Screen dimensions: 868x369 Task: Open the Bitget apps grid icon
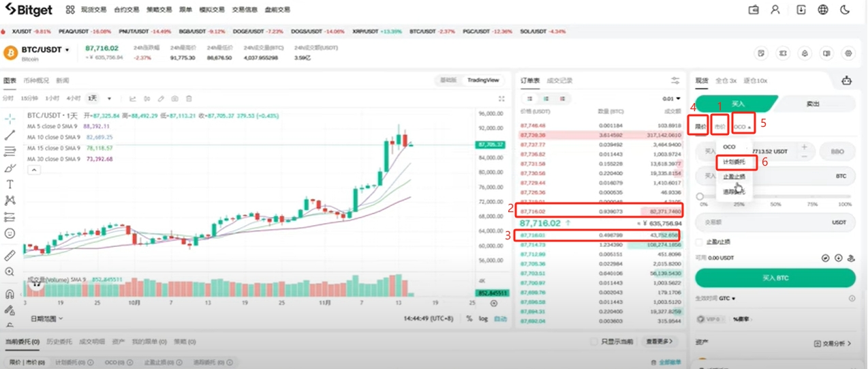[x=70, y=10]
